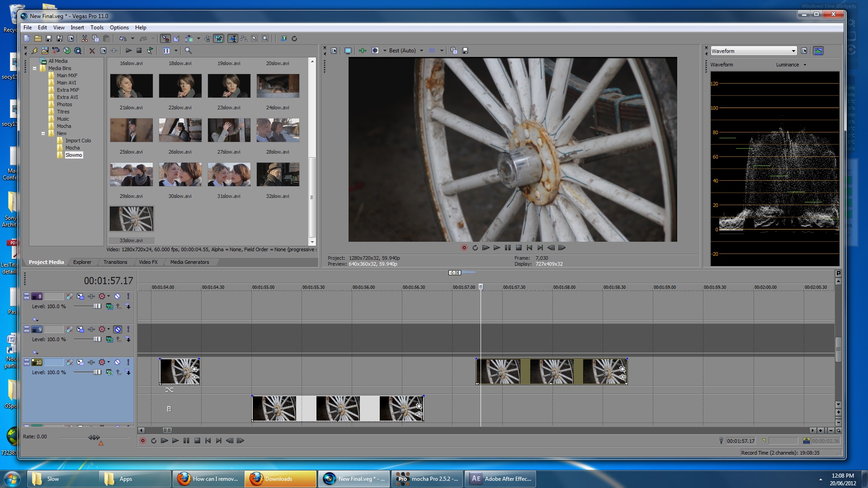868x488 pixels.
Task: Switch to the Video FX tab
Action: point(148,262)
